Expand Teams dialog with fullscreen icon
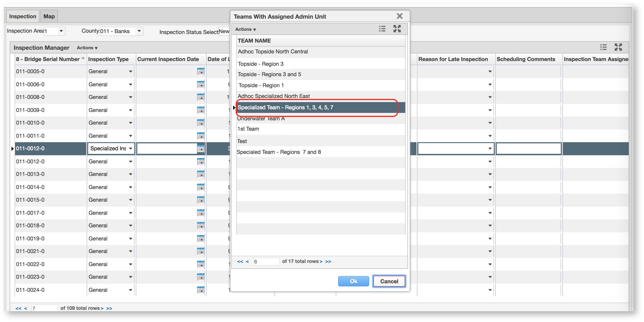The width and height of the screenshot is (644, 322). (x=397, y=29)
